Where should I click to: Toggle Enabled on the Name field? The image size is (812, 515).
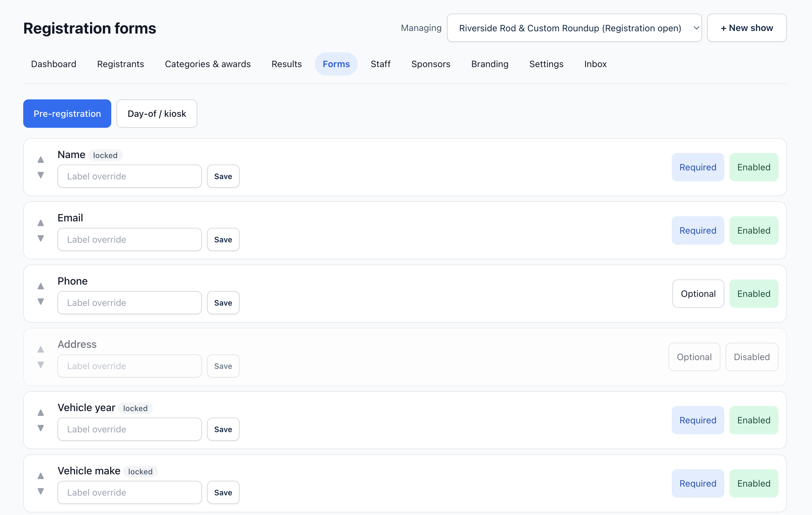[x=754, y=167]
